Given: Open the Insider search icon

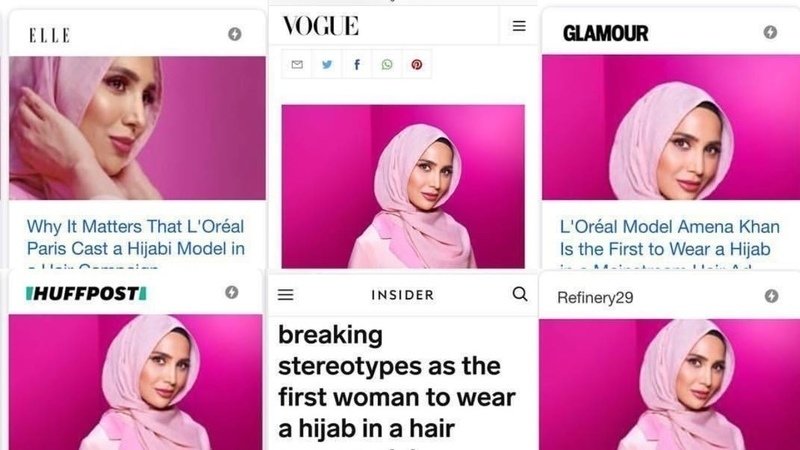Looking at the screenshot, I should [x=519, y=294].
